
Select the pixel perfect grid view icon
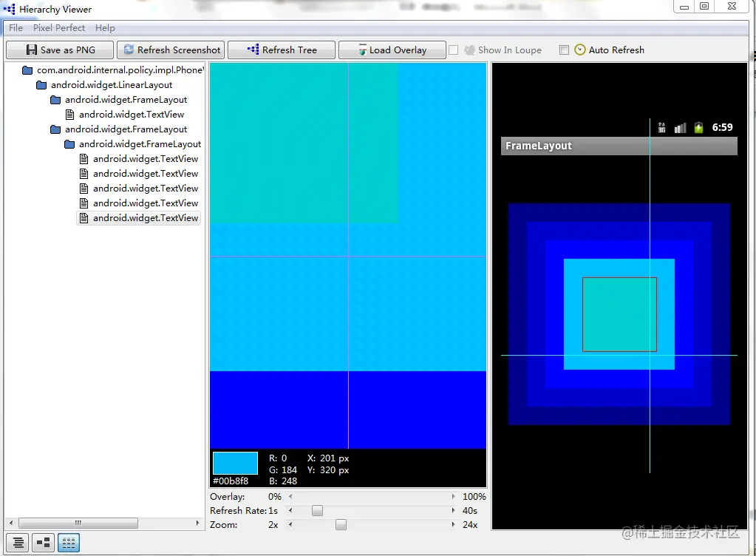[69, 543]
